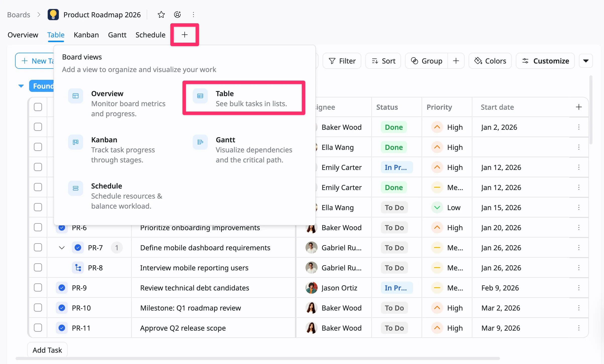This screenshot has height=364, width=604.
Task: Open row menu for Jan 2, 2026 task
Action: [x=579, y=127]
